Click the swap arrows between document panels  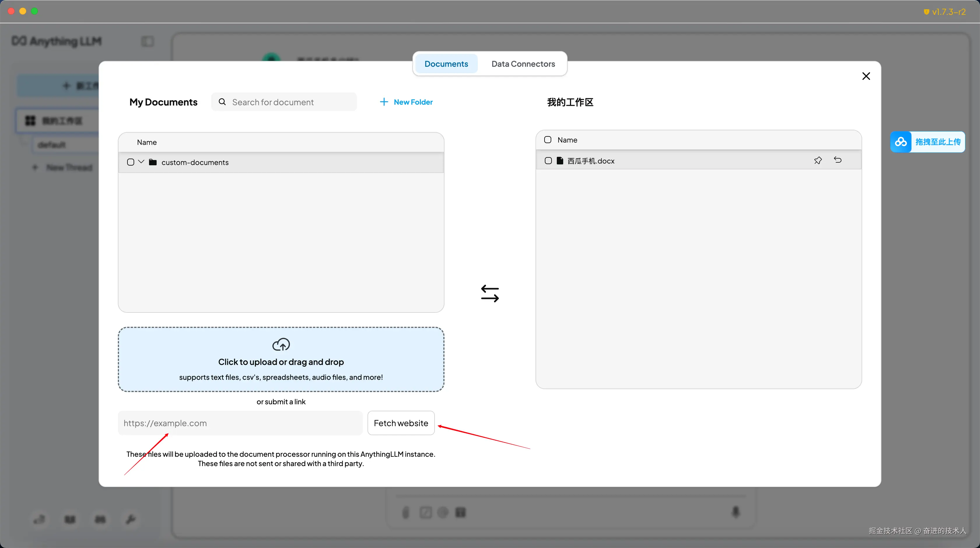(490, 294)
